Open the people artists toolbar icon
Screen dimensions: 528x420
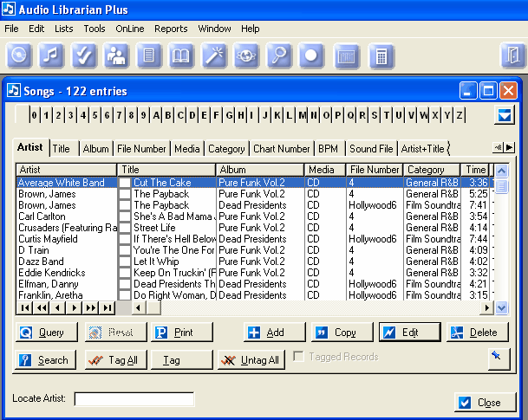[x=116, y=55]
